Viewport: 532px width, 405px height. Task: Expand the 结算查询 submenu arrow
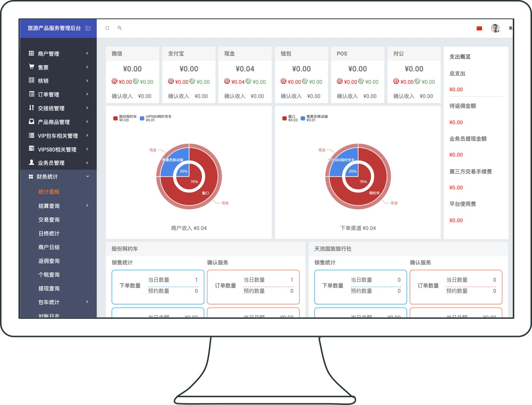click(x=87, y=206)
